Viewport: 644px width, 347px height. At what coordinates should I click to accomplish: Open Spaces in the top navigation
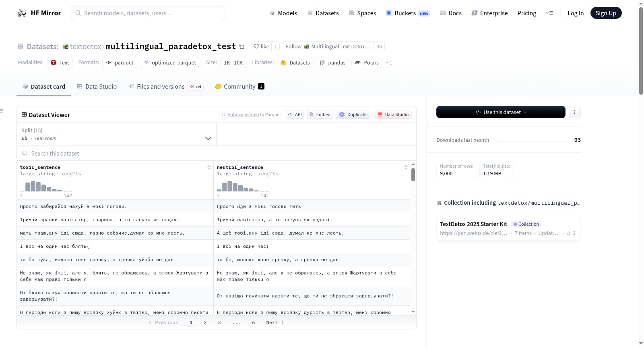pos(362,13)
